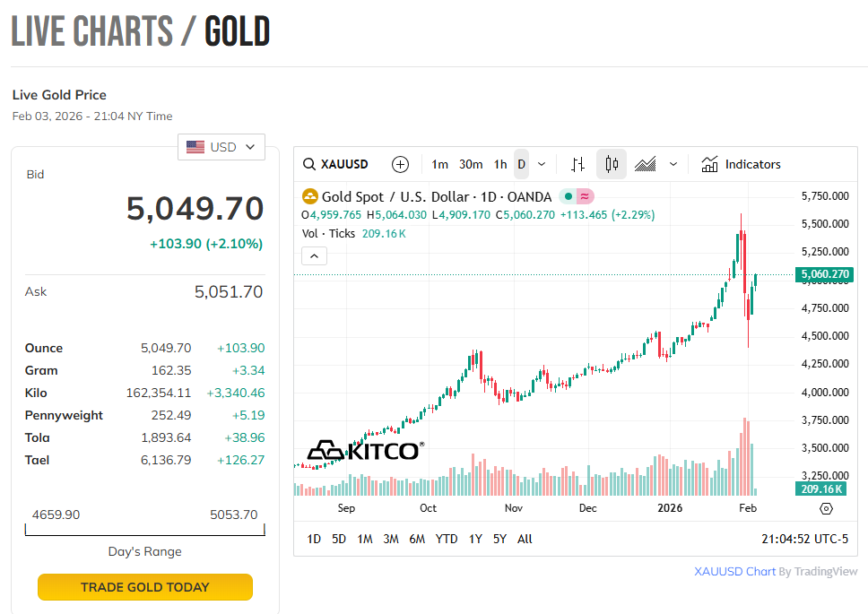Select the YTD date range
This screenshot has height=614, width=868.
(x=447, y=539)
